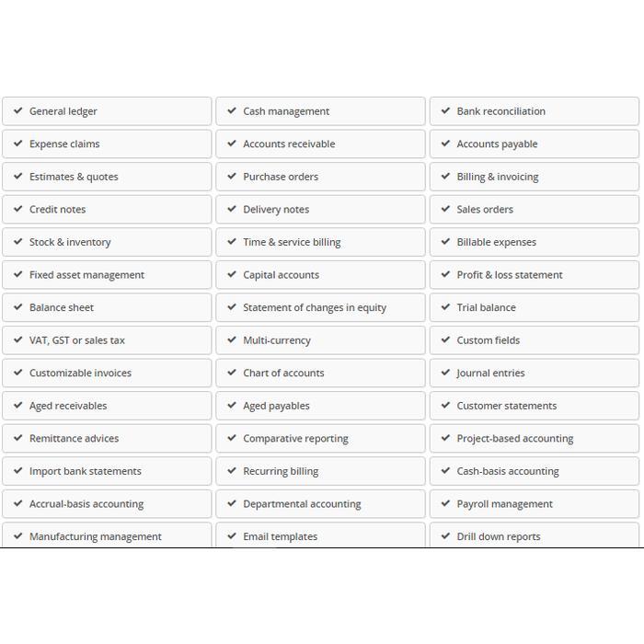Select the Expense claims feature box
Screen dimensions: 644x644
107,144
